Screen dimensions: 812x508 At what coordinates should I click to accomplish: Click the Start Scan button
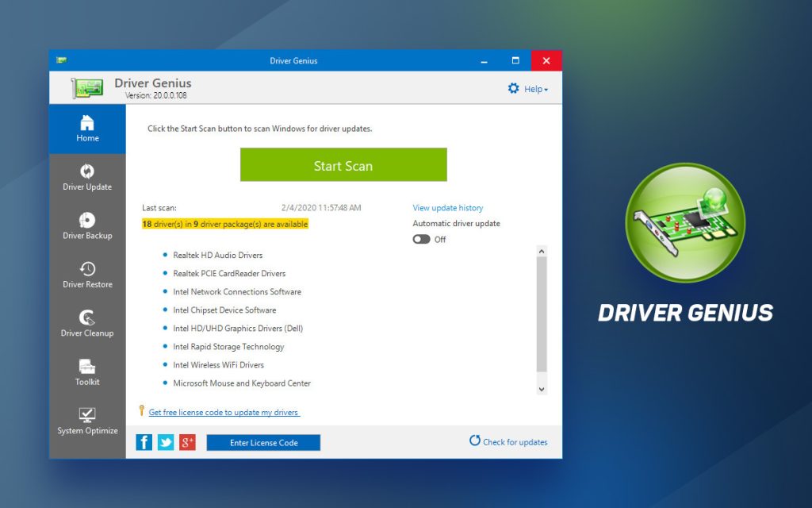point(343,165)
